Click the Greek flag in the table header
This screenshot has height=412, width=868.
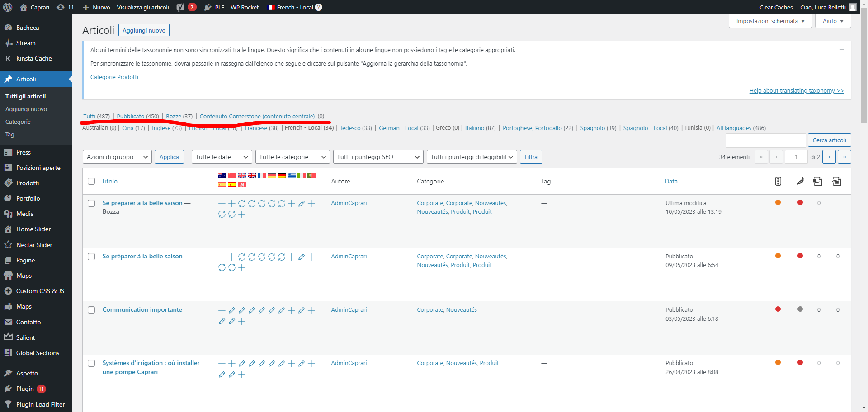pos(292,175)
